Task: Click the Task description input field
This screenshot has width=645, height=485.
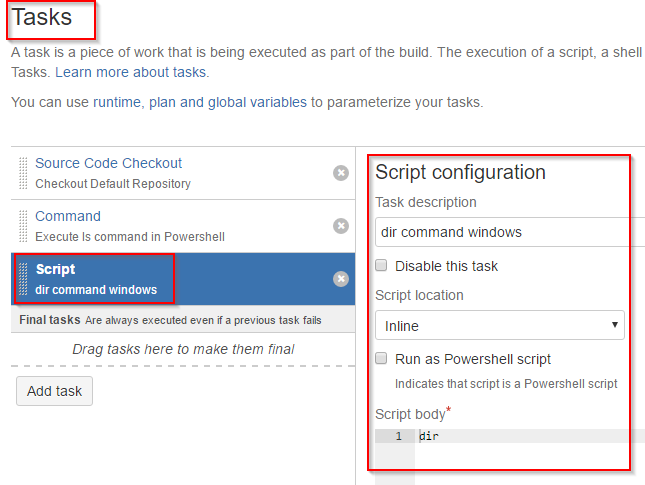Action: click(510, 232)
